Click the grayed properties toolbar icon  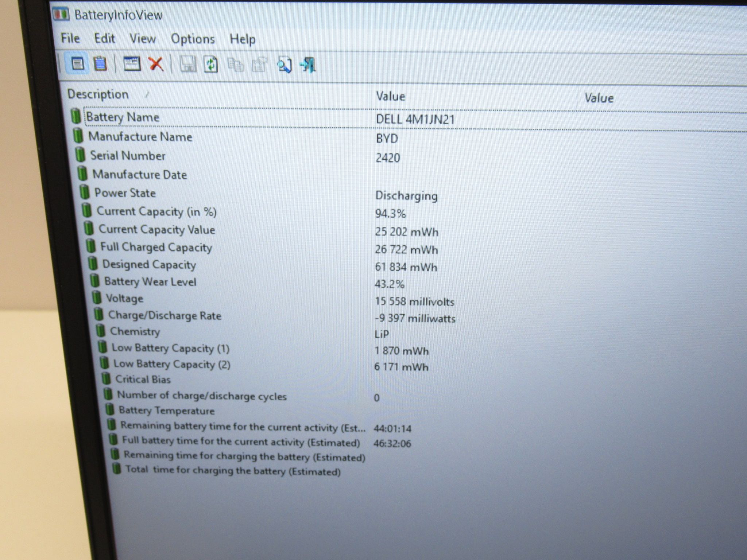coord(259,65)
